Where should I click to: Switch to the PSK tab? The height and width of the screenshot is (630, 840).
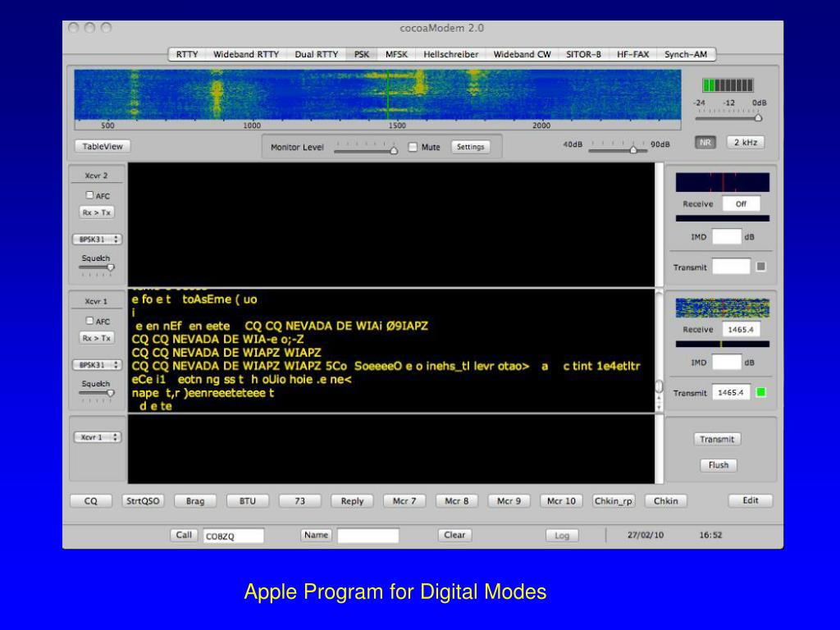pyautogui.click(x=362, y=54)
